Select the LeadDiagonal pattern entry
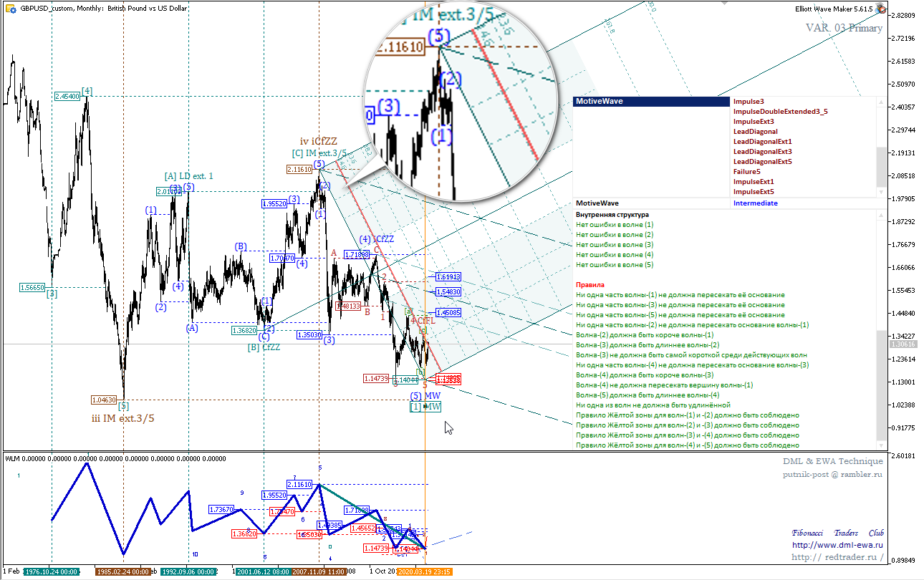Viewport: 924px width, 580px height. tap(755, 132)
